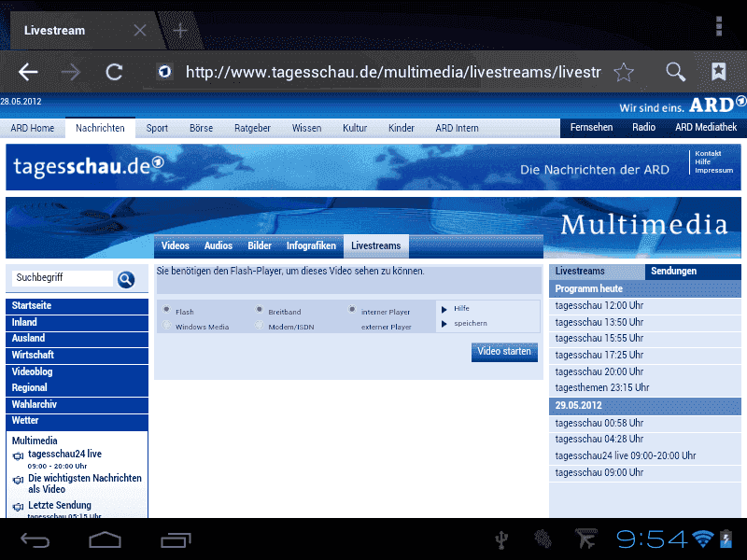Tap the USB status icon
The image size is (747, 560).
[x=501, y=540]
